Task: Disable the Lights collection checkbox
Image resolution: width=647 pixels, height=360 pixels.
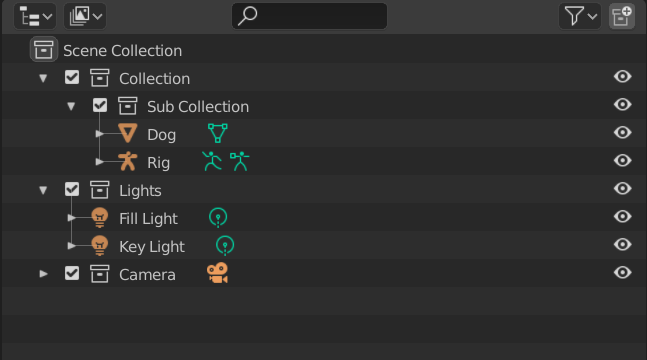Action: point(72,189)
